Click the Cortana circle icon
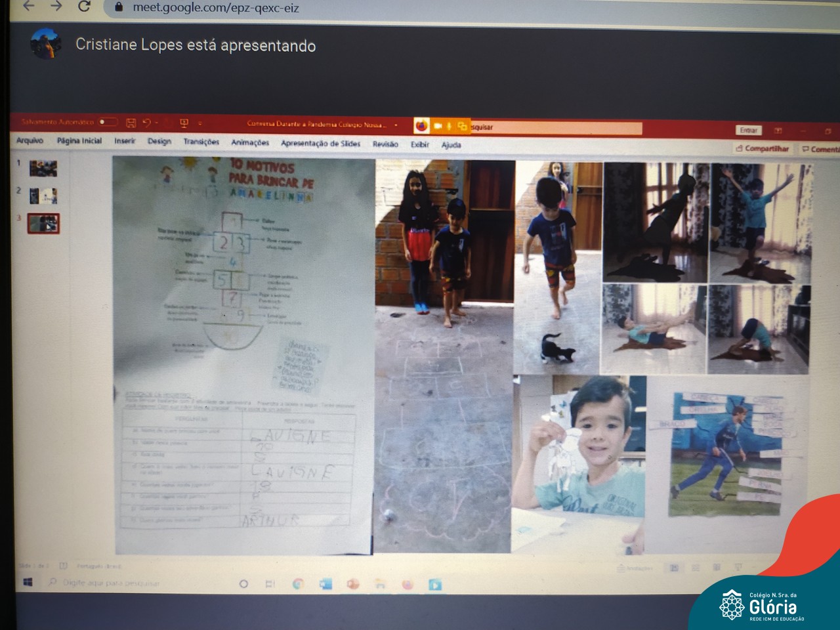This screenshot has height=630, width=840. click(243, 583)
